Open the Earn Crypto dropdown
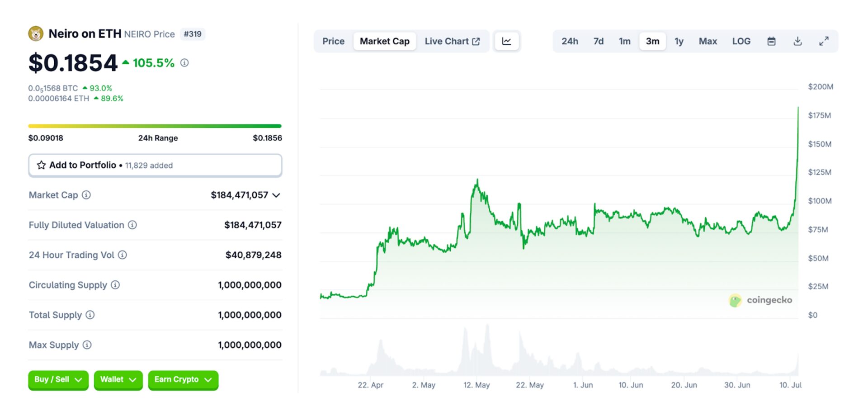 183,380
